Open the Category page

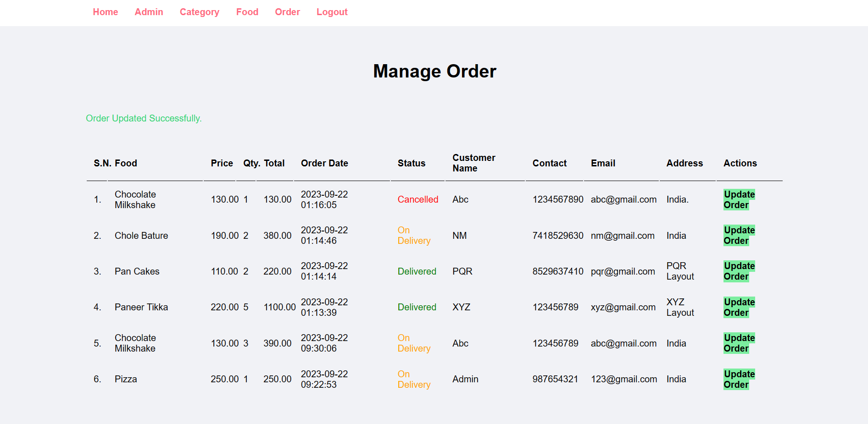coord(199,12)
